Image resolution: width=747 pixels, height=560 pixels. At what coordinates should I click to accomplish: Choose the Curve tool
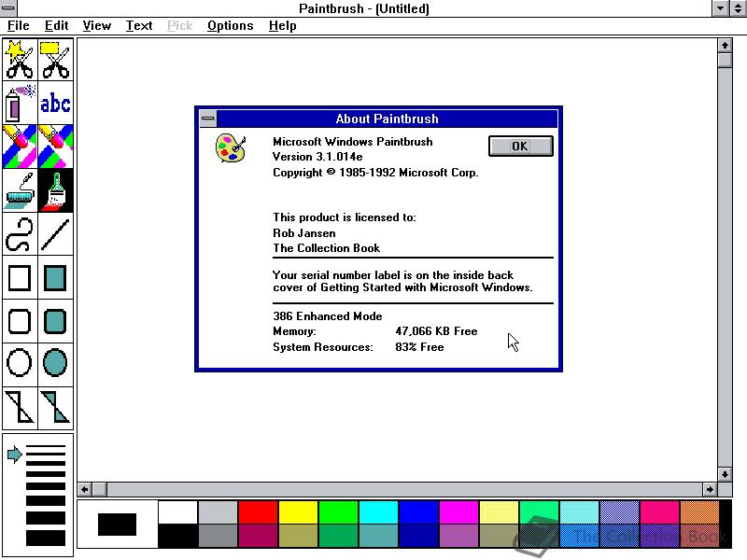pyautogui.click(x=20, y=234)
